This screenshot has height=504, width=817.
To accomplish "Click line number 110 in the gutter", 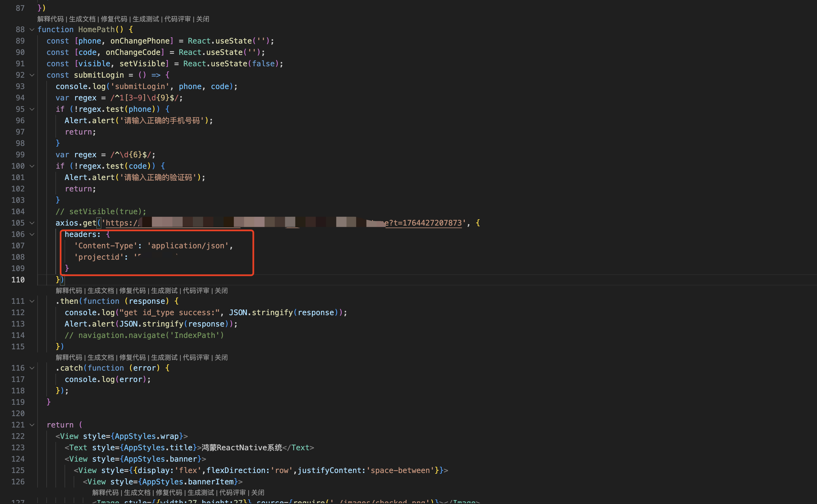I will [x=18, y=280].
